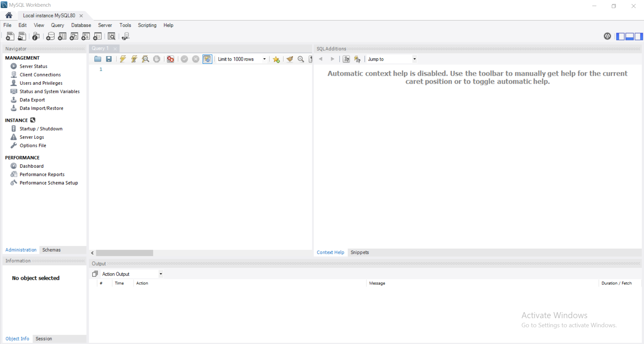Open Users and Privileges
The image size is (644, 344).
[x=41, y=83]
